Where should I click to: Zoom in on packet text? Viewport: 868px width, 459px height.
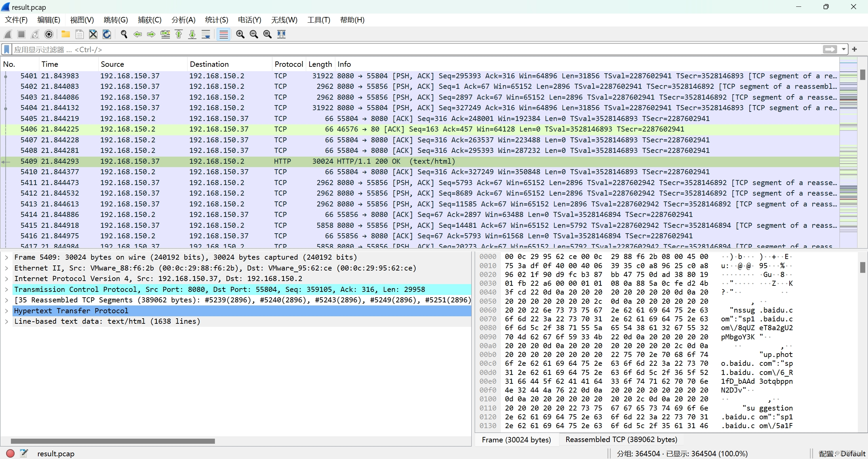coord(240,34)
